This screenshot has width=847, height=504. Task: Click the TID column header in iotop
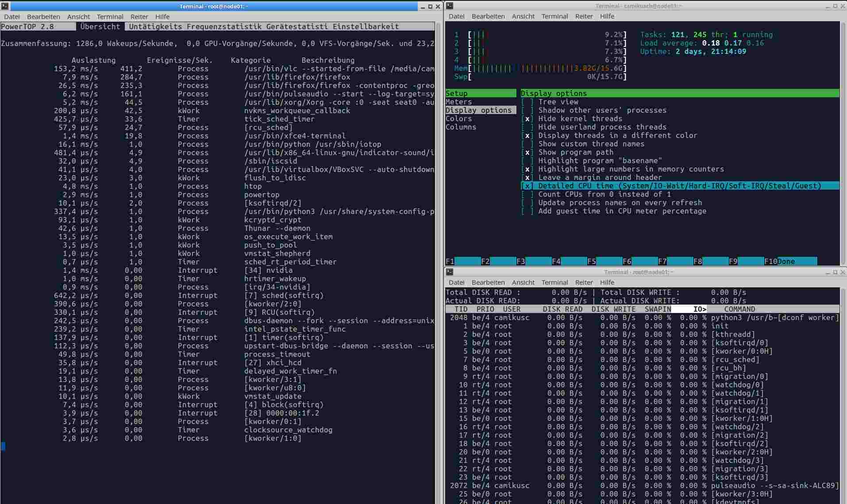click(x=461, y=309)
